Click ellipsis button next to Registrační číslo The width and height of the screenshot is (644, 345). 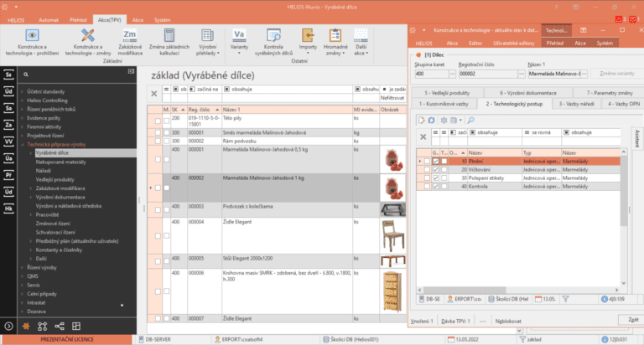(x=522, y=74)
